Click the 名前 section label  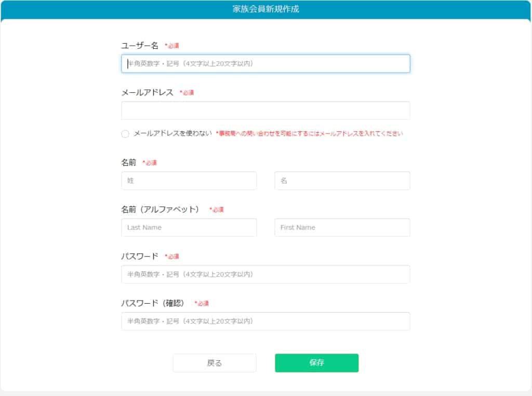coord(129,162)
